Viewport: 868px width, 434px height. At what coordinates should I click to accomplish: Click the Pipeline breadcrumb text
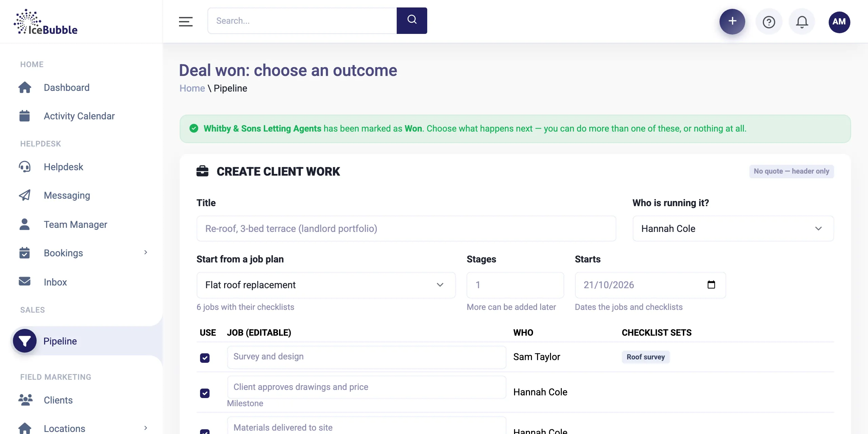pos(230,88)
